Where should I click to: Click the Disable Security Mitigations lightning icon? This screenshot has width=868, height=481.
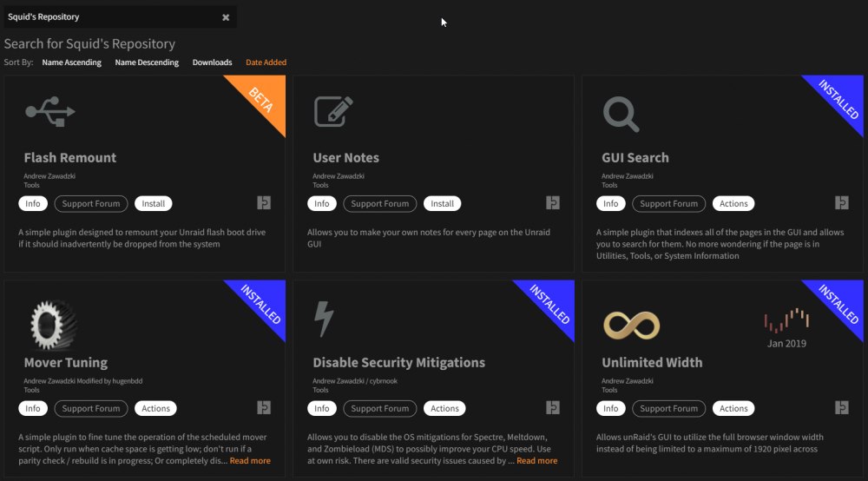coord(324,319)
